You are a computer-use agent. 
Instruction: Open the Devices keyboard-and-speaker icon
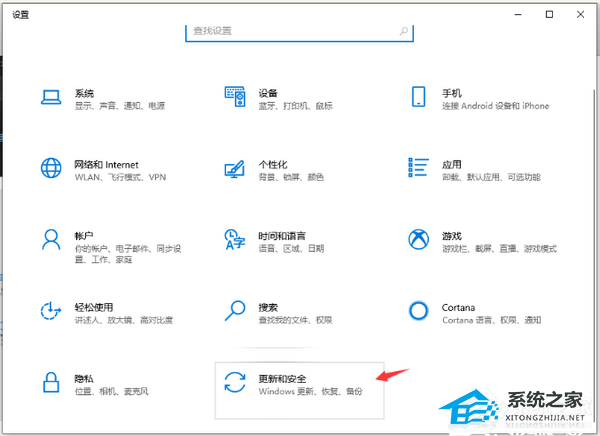(x=235, y=97)
